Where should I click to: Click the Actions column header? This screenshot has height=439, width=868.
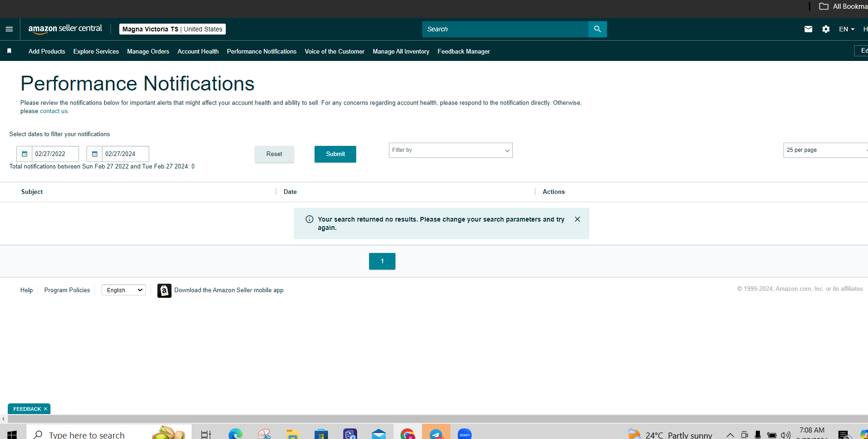tap(554, 192)
